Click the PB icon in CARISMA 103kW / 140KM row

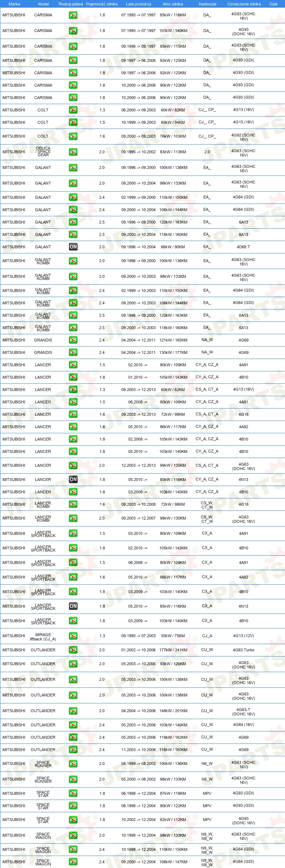(73, 31)
